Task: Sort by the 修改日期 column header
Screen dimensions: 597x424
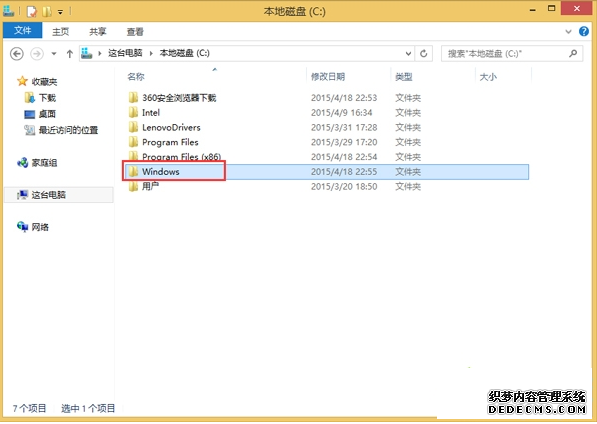Action: (328, 77)
